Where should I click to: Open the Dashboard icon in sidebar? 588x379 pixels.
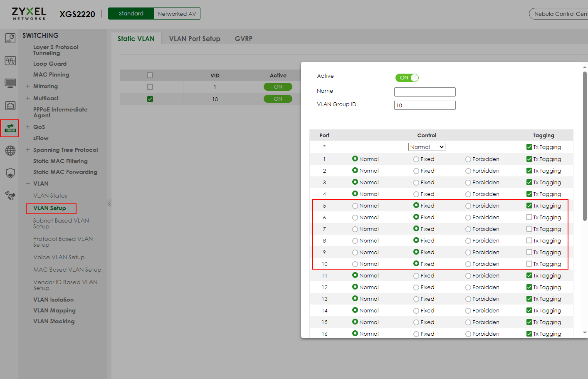pos(10,38)
